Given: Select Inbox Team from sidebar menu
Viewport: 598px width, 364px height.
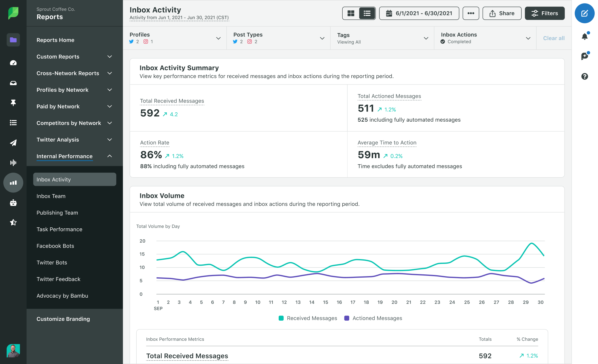Looking at the screenshot, I should [51, 196].
